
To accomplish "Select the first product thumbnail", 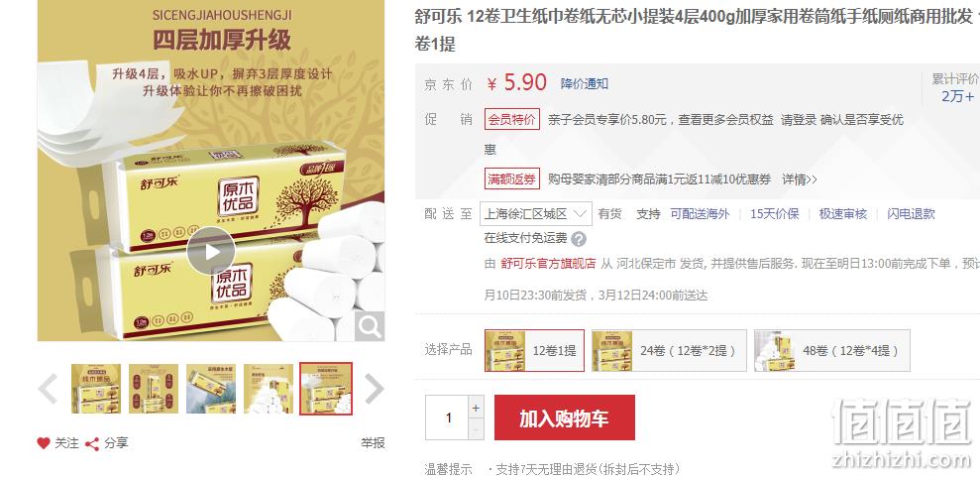I will point(96,389).
